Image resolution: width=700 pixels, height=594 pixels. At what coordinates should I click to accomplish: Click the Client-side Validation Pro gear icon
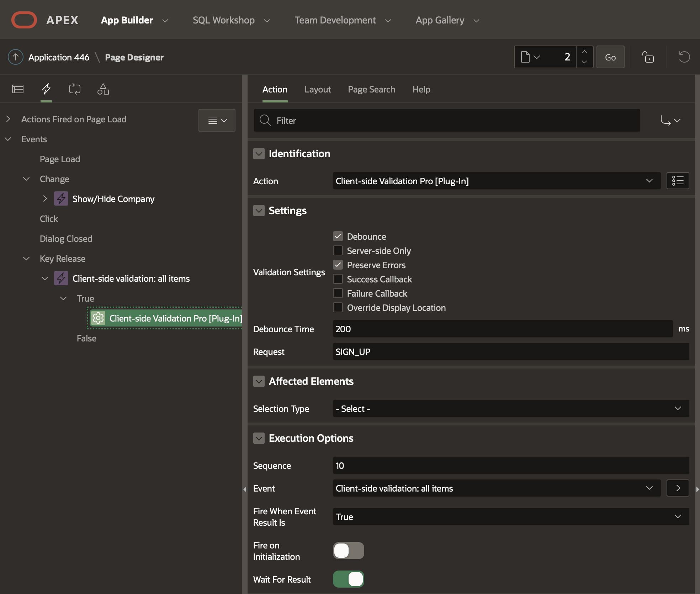pos(98,318)
